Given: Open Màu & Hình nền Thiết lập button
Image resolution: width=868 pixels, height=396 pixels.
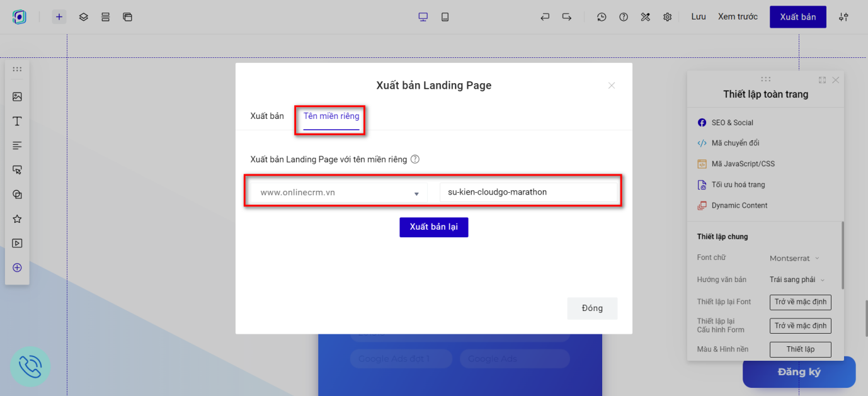Looking at the screenshot, I should [x=800, y=349].
